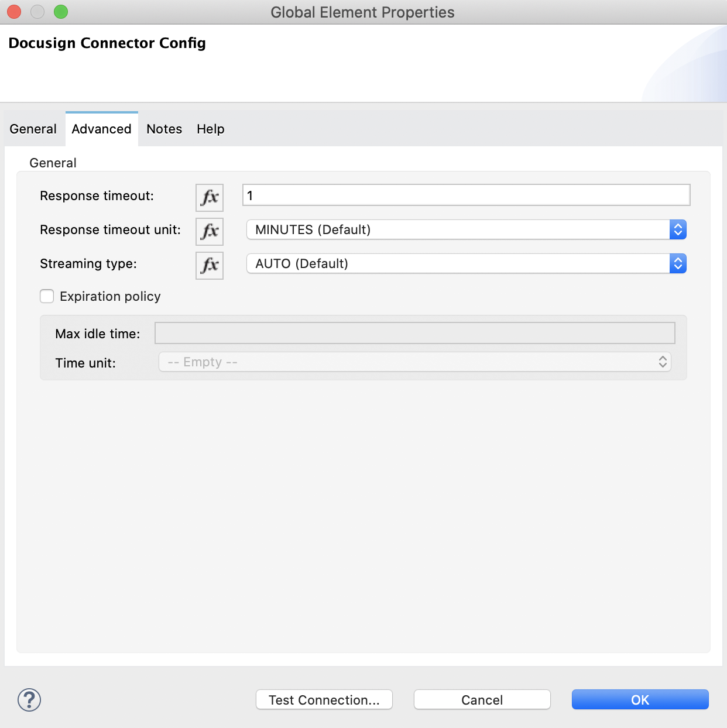Click the green zoom window button
This screenshot has width=727, height=728.
[61, 12]
